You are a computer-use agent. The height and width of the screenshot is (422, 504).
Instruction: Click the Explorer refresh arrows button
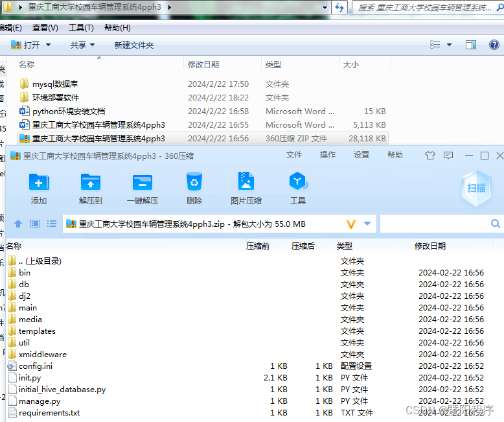tap(339, 7)
